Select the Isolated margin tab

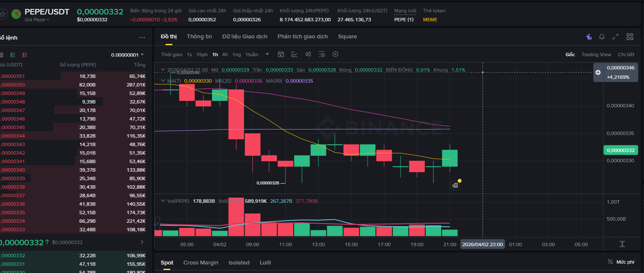click(239, 262)
